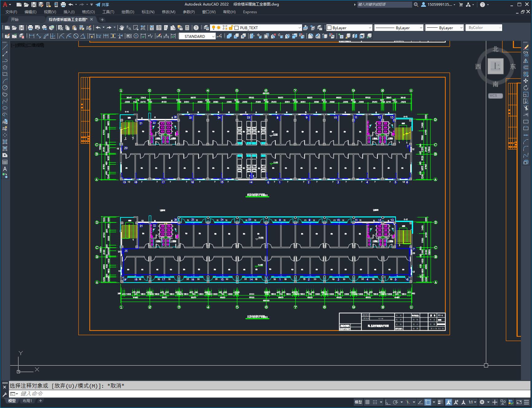Viewport: 532px width, 408px height.
Task: Expand the undo history dropdown arrow
Action: point(104,28)
